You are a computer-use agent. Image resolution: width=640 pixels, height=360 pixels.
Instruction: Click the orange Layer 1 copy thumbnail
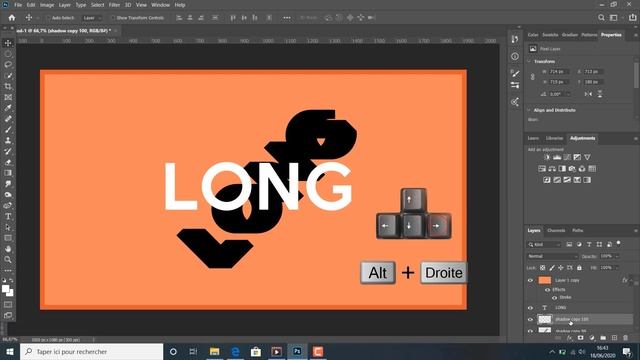pos(544,280)
